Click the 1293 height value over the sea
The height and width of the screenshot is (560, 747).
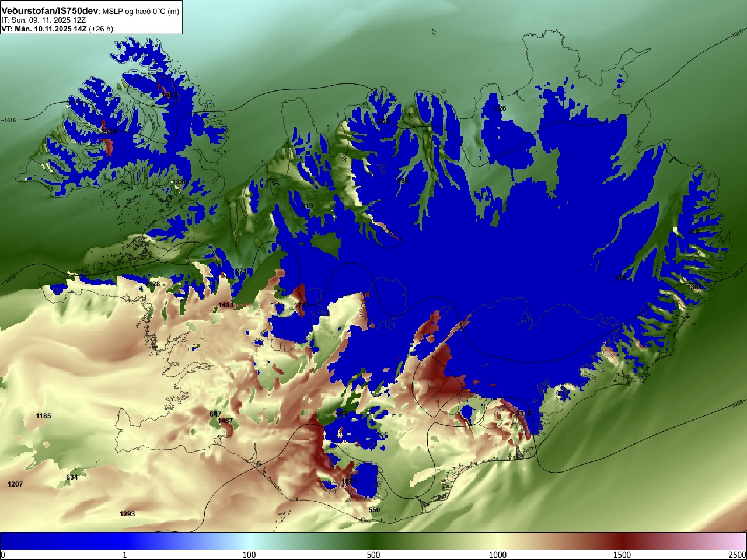127,514
